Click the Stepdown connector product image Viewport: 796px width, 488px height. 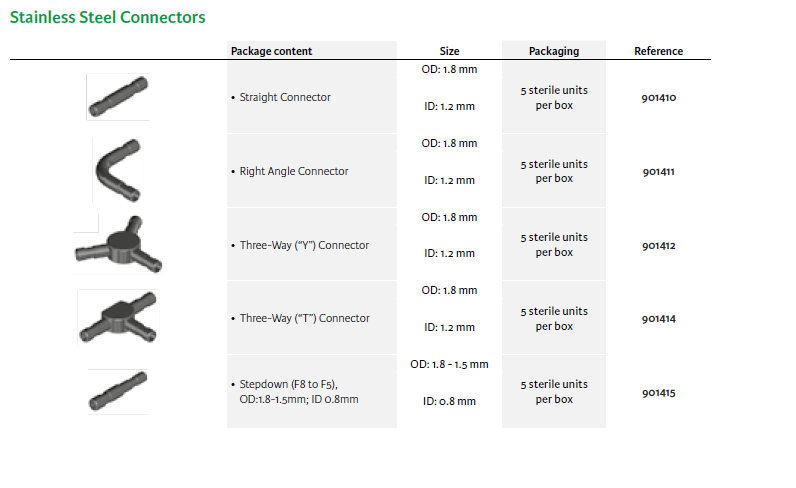(117, 390)
